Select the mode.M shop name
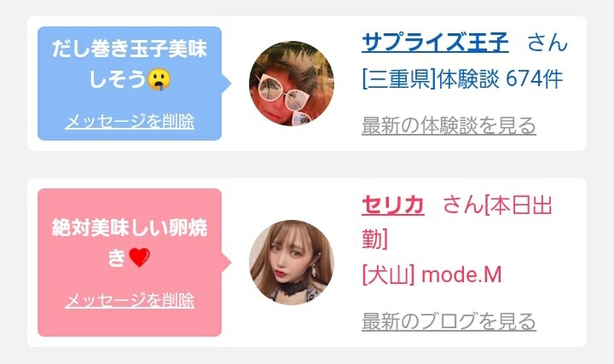 pyautogui.click(x=461, y=274)
